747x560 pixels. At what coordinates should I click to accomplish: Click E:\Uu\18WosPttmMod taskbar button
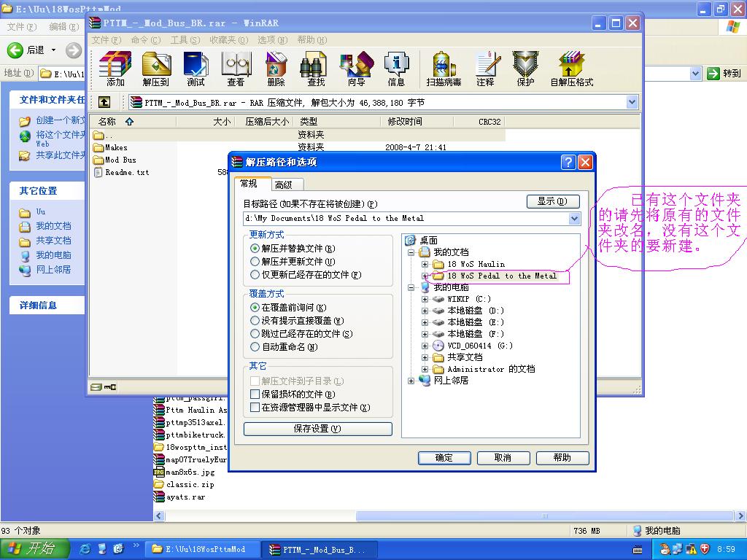click(x=202, y=550)
